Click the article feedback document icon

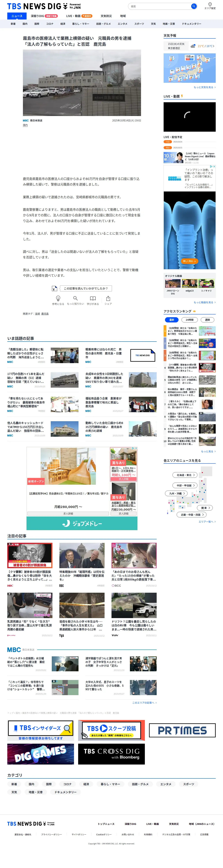54,288
